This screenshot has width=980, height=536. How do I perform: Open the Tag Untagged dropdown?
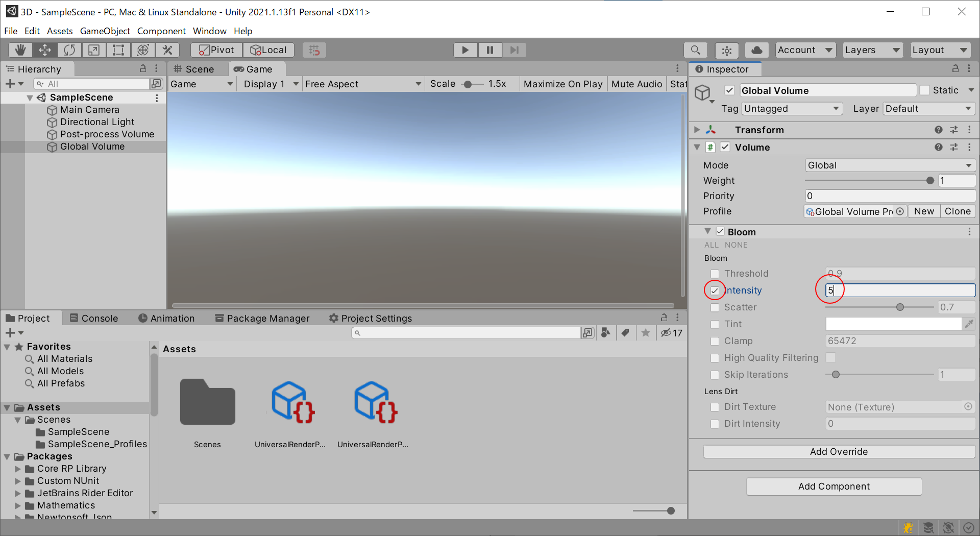tap(792, 109)
